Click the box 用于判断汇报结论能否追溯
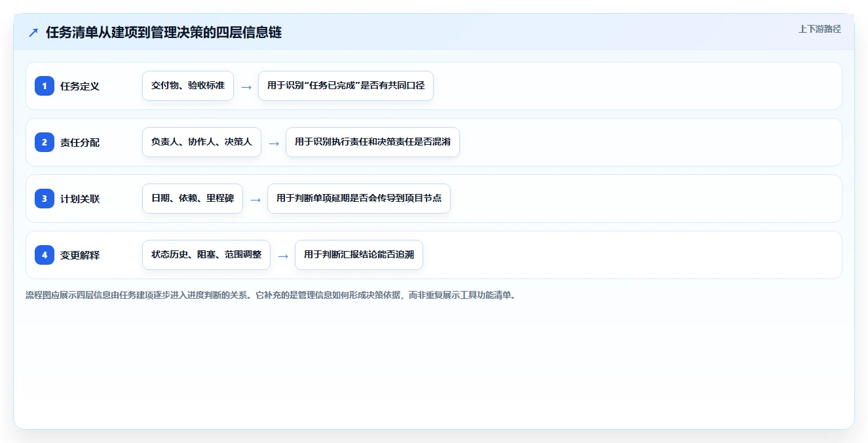Viewport: 868px width, 443px height. coord(359,255)
